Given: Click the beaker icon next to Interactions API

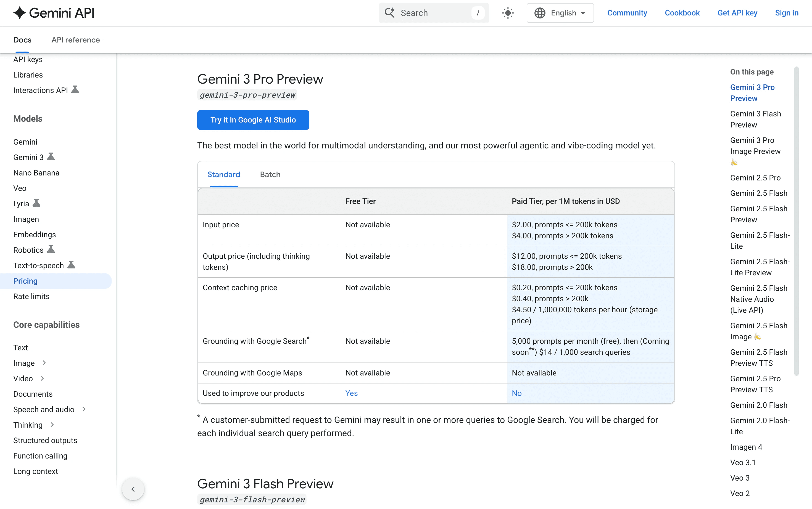Looking at the screenshot, I should (75, 90).
